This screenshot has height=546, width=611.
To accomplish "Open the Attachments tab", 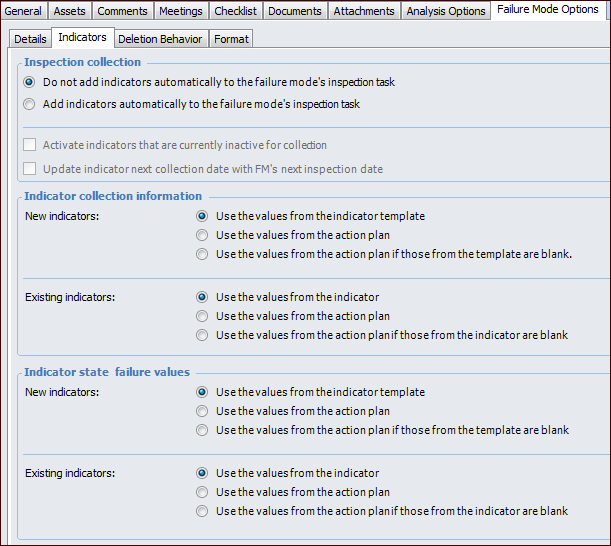I will point(364,11).
